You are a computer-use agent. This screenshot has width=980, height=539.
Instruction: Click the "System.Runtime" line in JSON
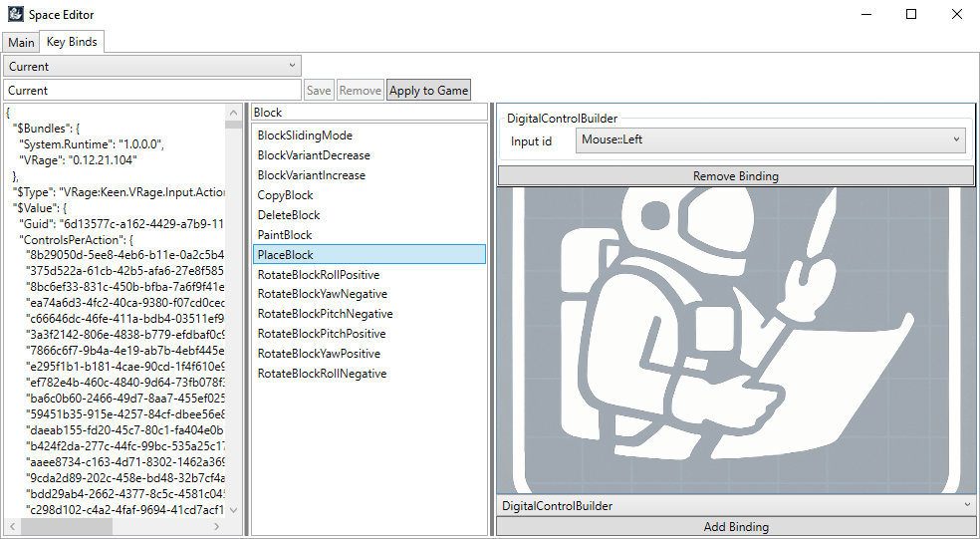[x=91, y=145]
